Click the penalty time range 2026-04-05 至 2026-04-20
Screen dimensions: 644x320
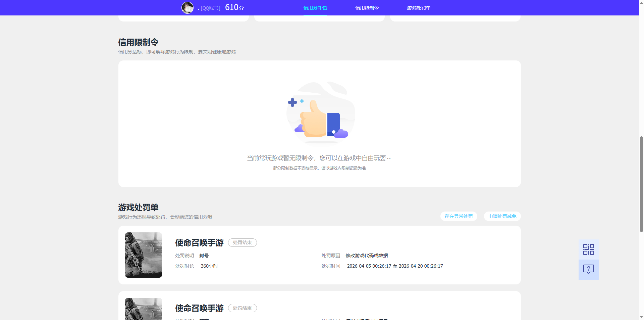coord(395,266)
